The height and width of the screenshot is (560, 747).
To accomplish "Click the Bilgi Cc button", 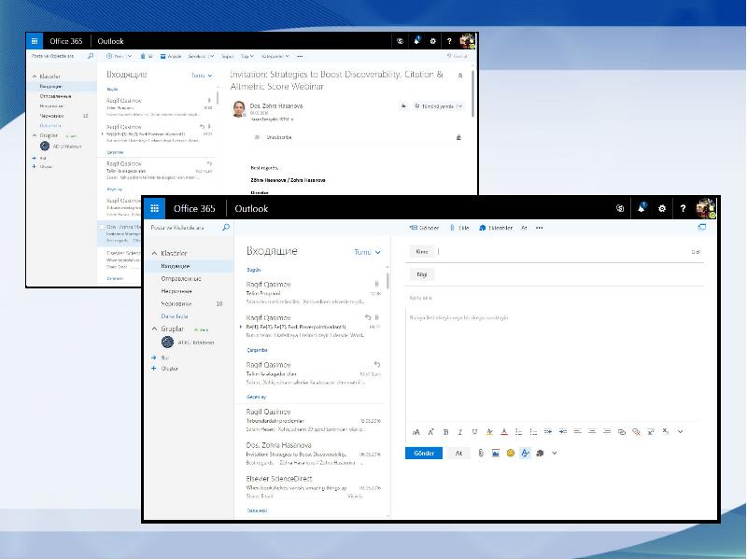I will coord(422,274).
